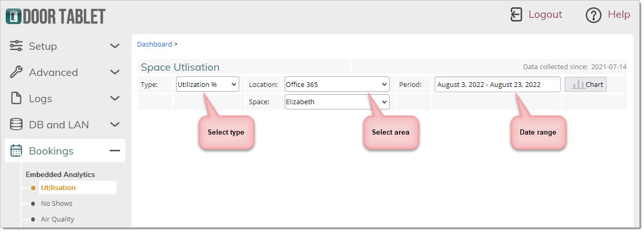Click the Bookings calendar icon

tap(16, 151)
